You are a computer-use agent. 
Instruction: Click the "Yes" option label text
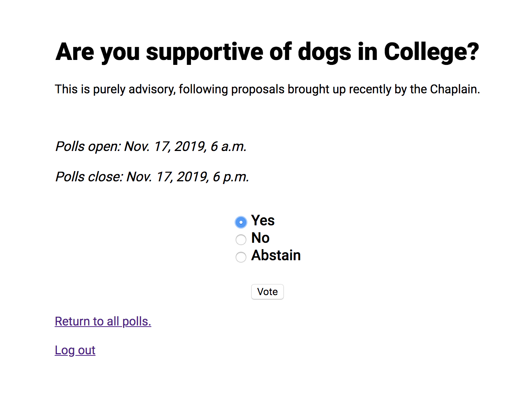click(x=263, y=220)
